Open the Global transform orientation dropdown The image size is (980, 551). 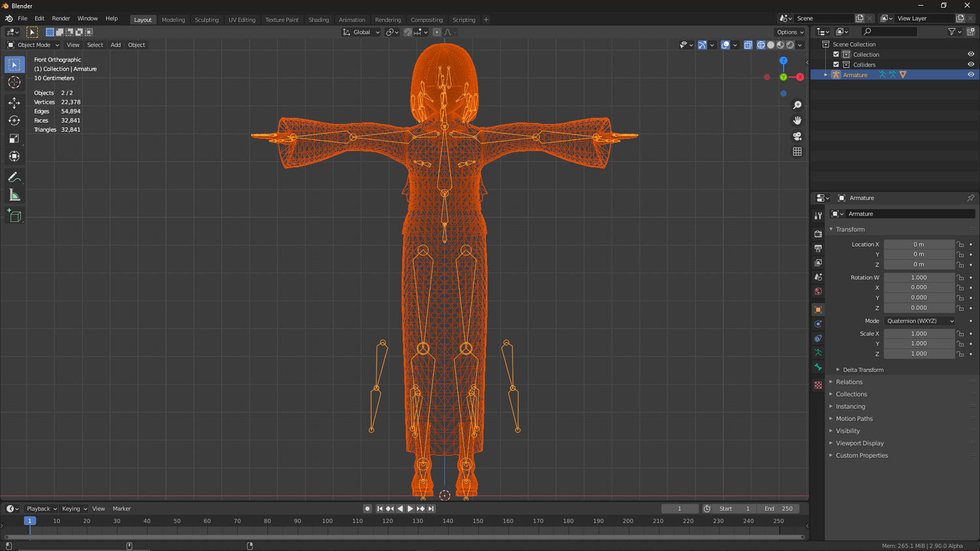click(361, 32)
